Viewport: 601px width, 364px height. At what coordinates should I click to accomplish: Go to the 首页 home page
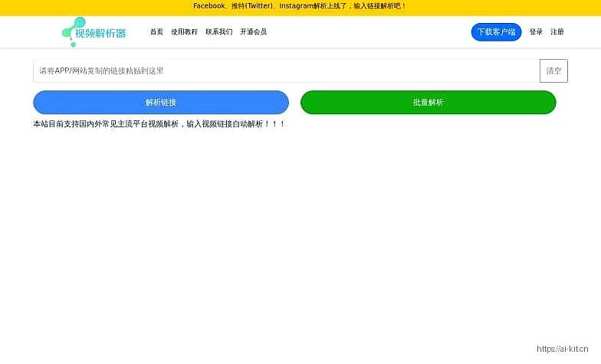point(156,32)
